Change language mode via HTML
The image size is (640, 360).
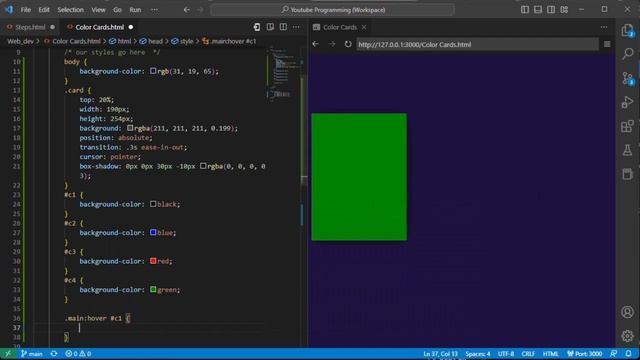click(551, 354)
